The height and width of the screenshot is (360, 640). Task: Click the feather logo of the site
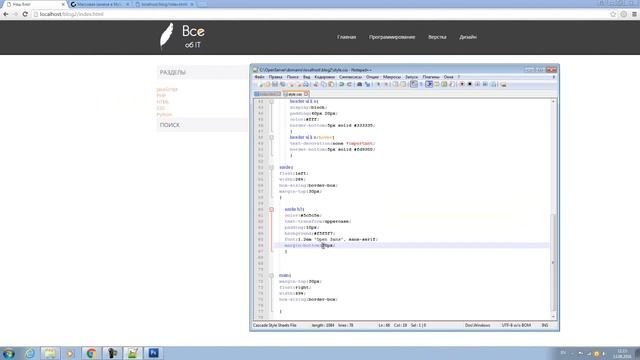click(x=167, y=36)
